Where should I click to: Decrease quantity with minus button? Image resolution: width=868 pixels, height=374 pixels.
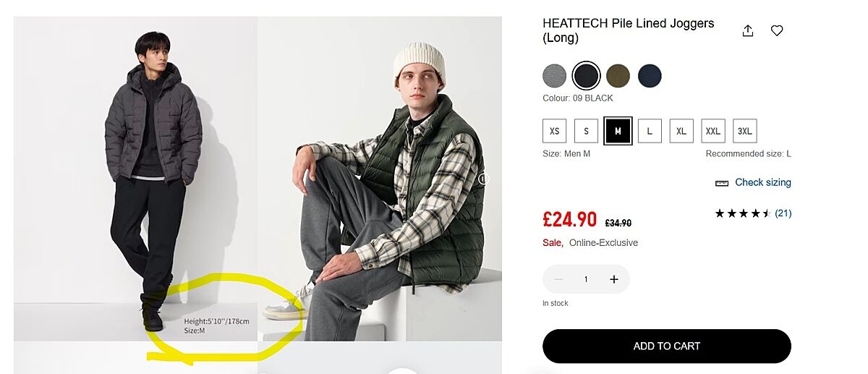pyautogui.click(x=558, y=279)
